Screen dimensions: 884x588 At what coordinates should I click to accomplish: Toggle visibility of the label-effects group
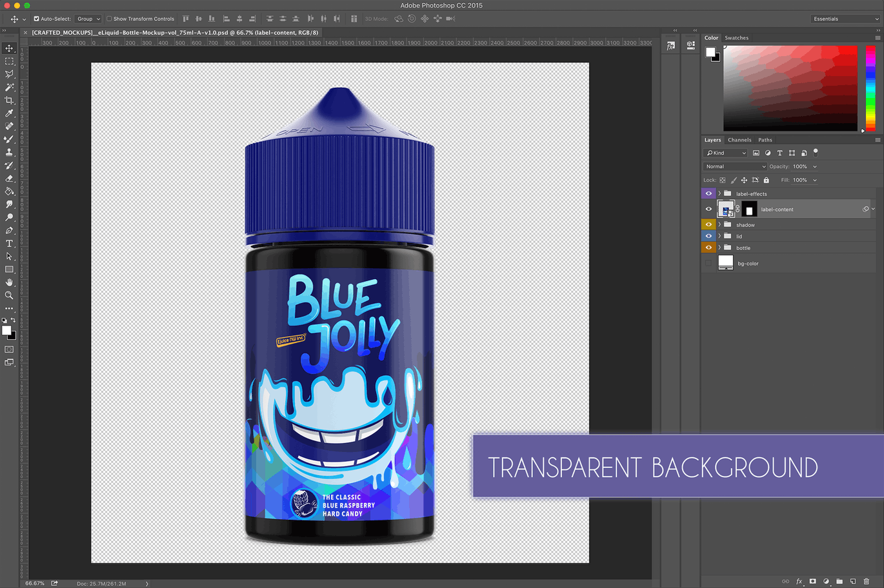(x=708, y=193)
